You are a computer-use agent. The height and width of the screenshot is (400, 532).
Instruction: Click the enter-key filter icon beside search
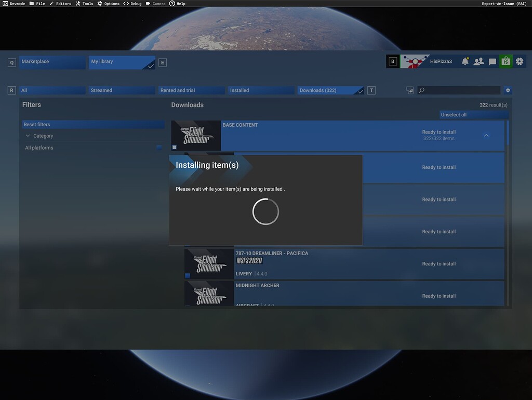tap(410, 90)
